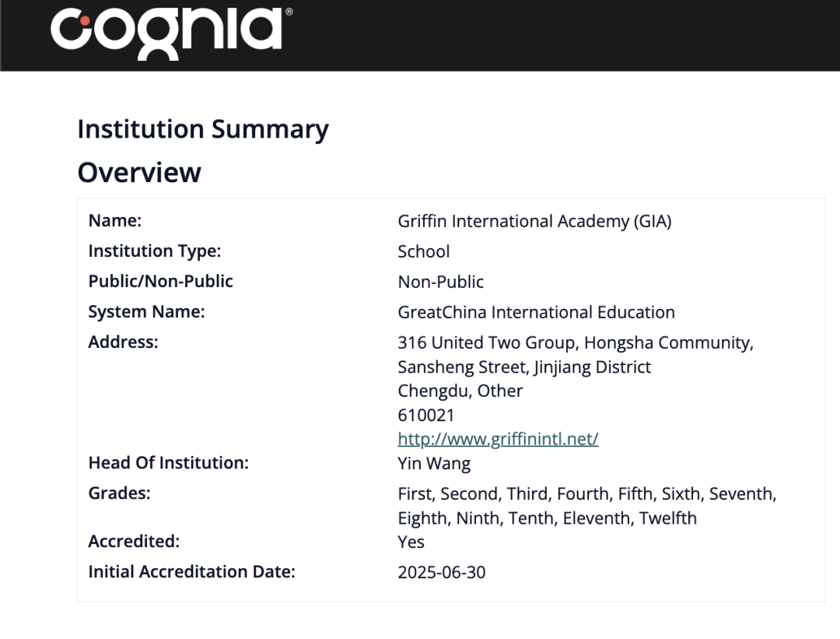
Task: Click the Head Of Institution label
Action: tap(168, 463)
